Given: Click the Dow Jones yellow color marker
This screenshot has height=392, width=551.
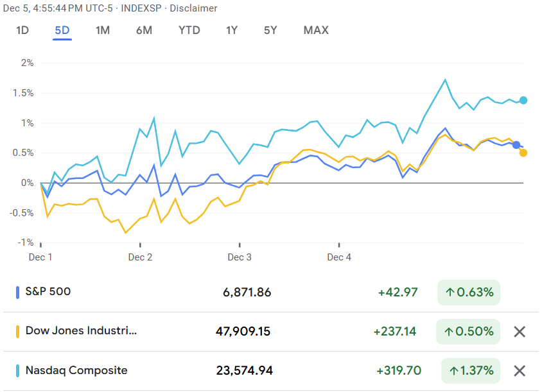Looking at the screenshot, I should point(17,332).
